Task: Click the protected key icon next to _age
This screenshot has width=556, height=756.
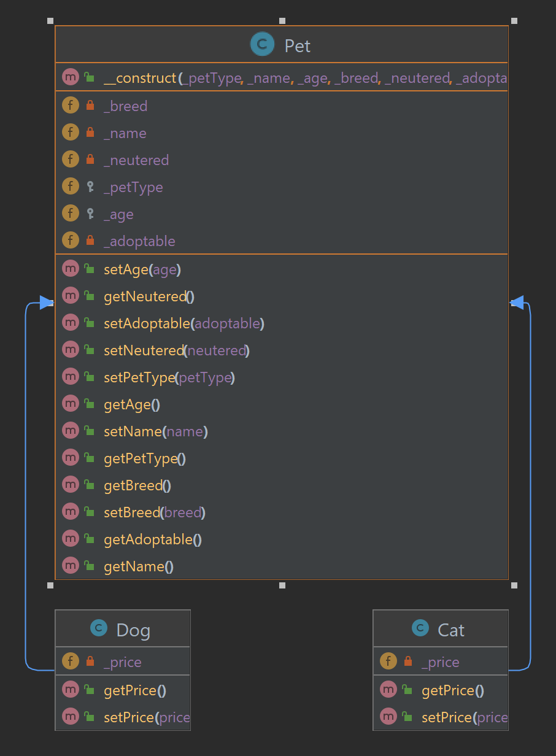Action: point(90,214)
